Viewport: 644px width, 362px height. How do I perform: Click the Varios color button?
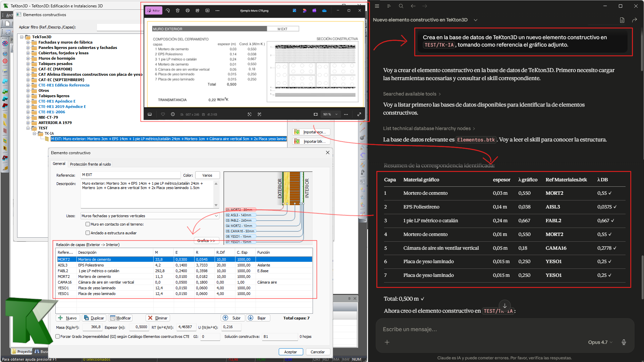pyautogui.click(x=207, y=175)
